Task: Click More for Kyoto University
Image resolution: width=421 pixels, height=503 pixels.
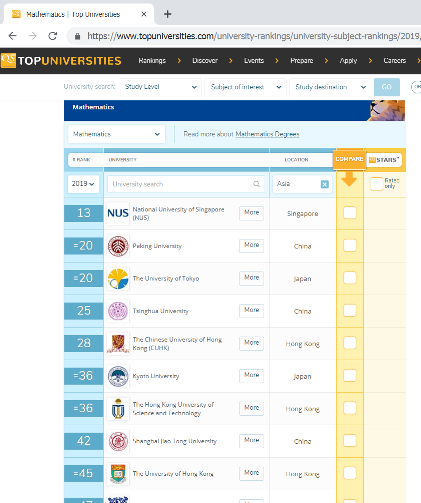Action: pyautogui.click(x=251, y=375)
